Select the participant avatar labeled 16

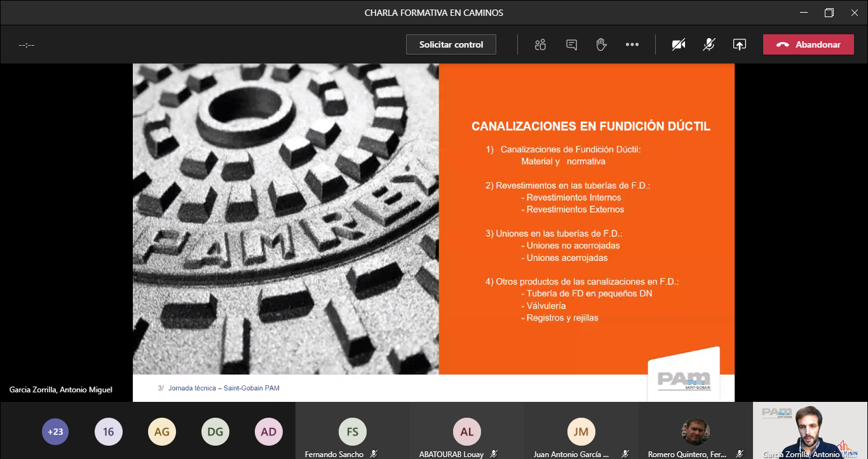[109, 432]
